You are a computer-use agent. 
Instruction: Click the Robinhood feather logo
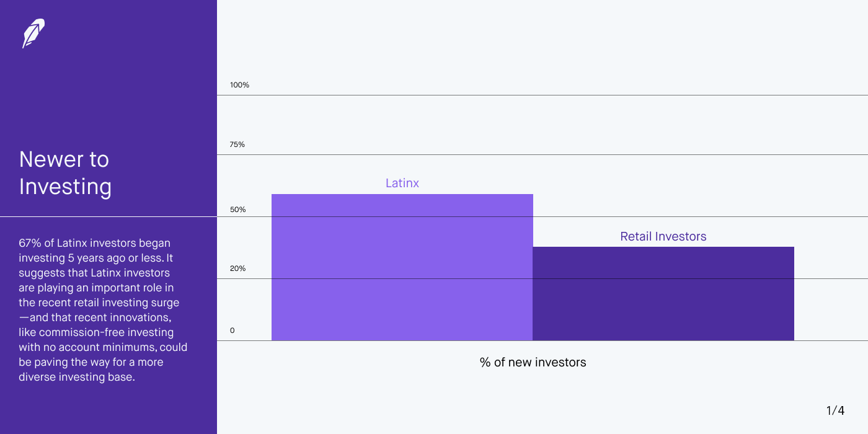coord(33,33)
